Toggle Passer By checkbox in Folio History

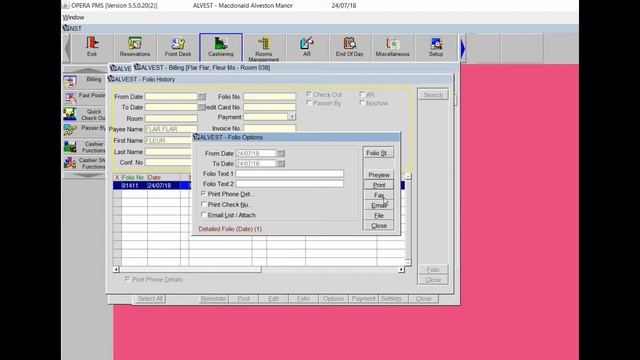pyautogui.click(x=309, y=103)
